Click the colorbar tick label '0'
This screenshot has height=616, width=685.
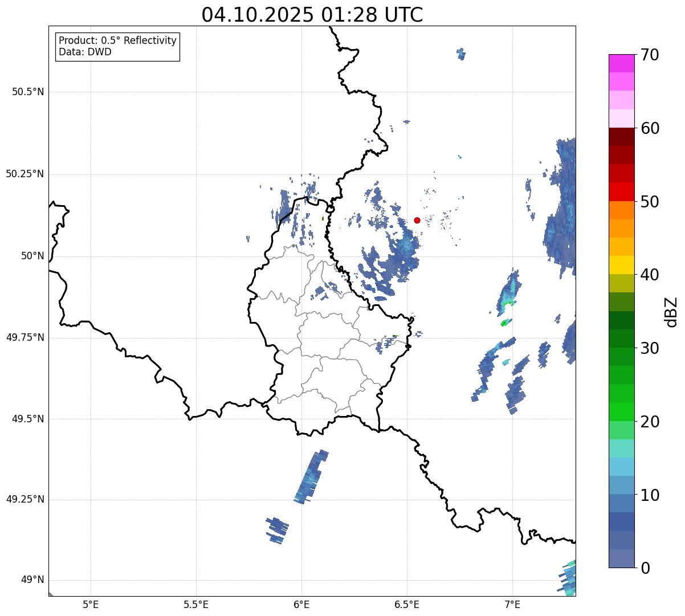[x=645, y=568]
